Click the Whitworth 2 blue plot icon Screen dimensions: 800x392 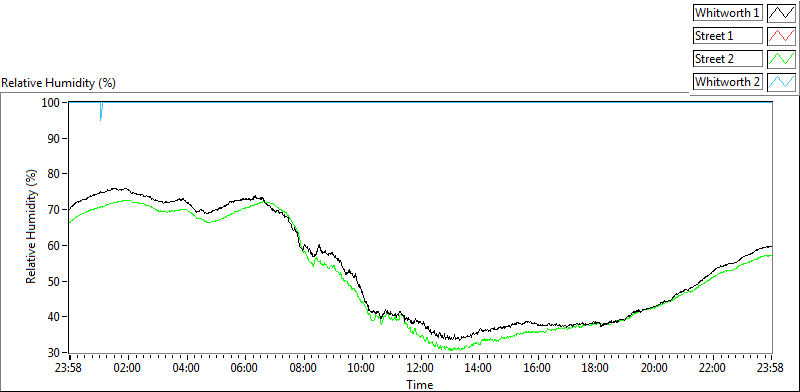(x=782, y=81)
